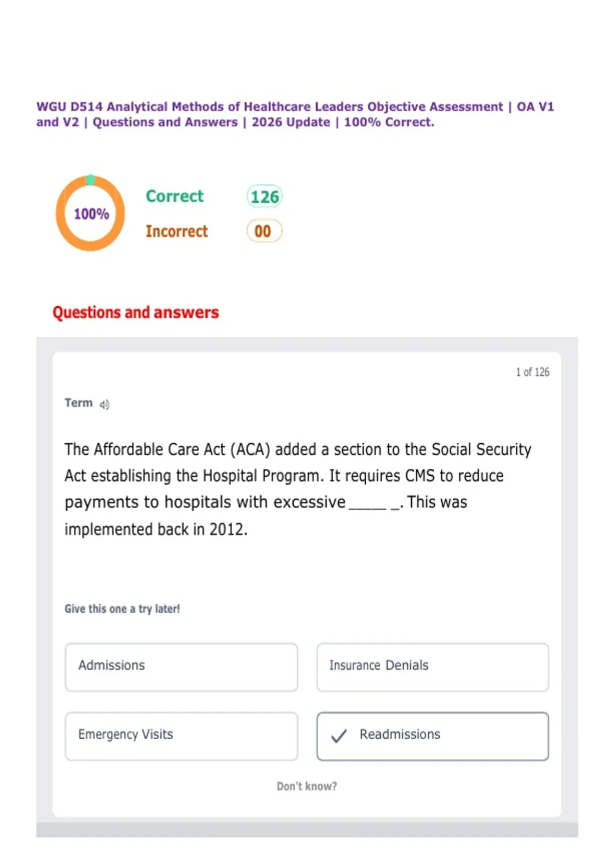Choose the Emergency Visits answer

point(181,736)
